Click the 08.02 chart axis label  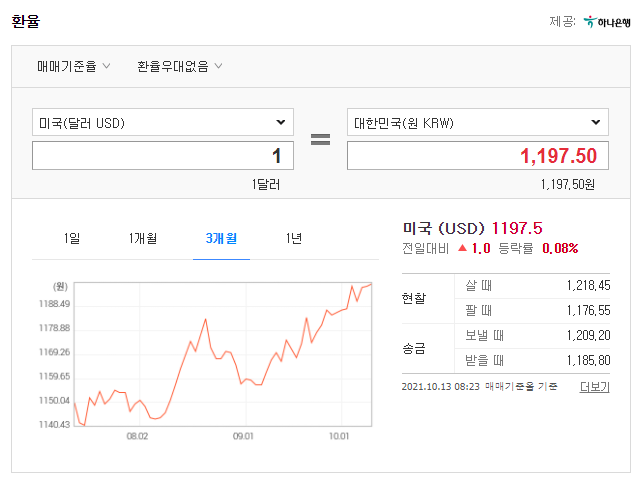137,436
